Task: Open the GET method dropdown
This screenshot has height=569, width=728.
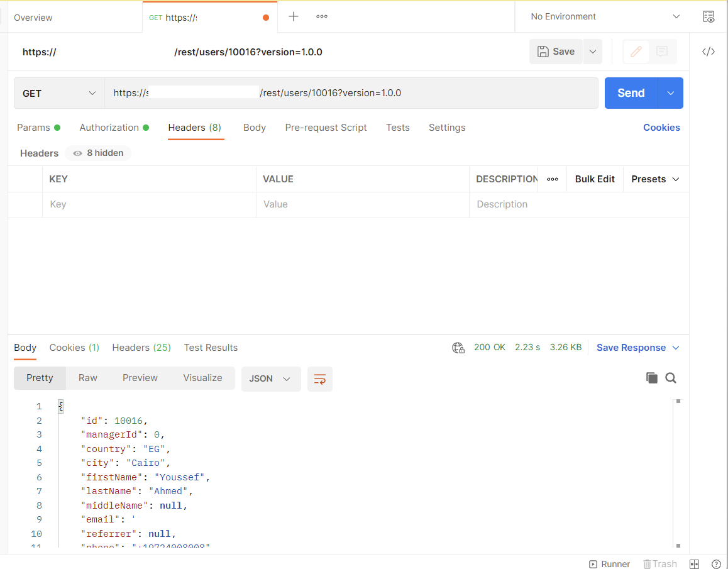Action: (x=59, y=93)
